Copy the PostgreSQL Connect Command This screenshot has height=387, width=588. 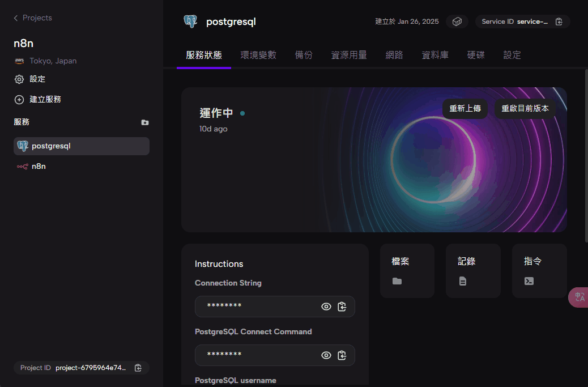(x=342, y=355)
